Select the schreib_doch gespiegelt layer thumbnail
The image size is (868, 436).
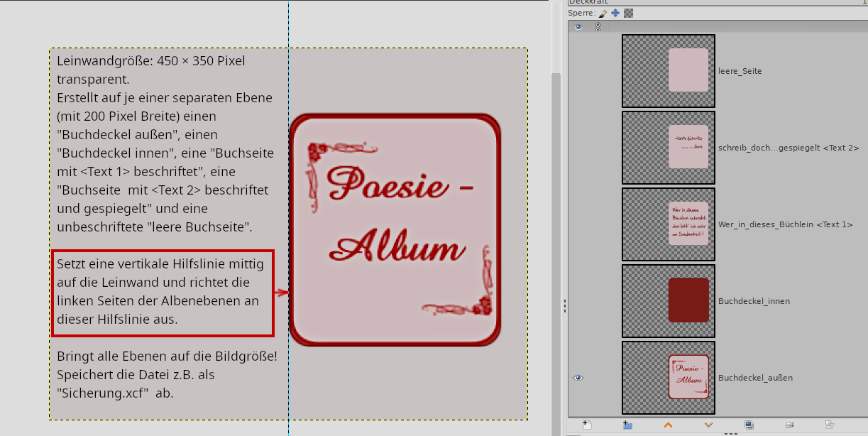(669, 148)
